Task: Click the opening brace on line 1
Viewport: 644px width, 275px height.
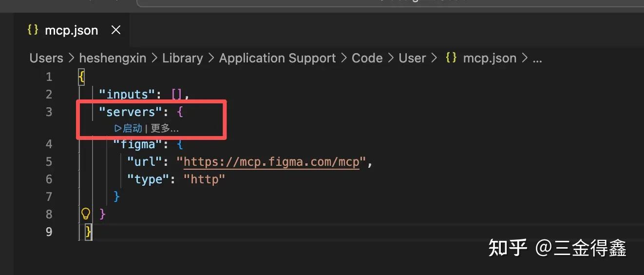Action: coord(81,77)
